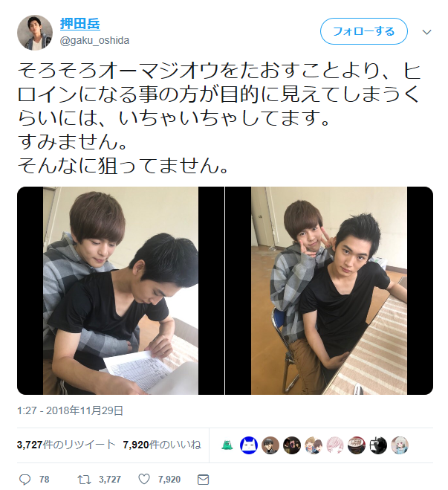This screenshot has width=448, height=490.
Task: Click the retweet arrows icon
Action: (84, 479)
